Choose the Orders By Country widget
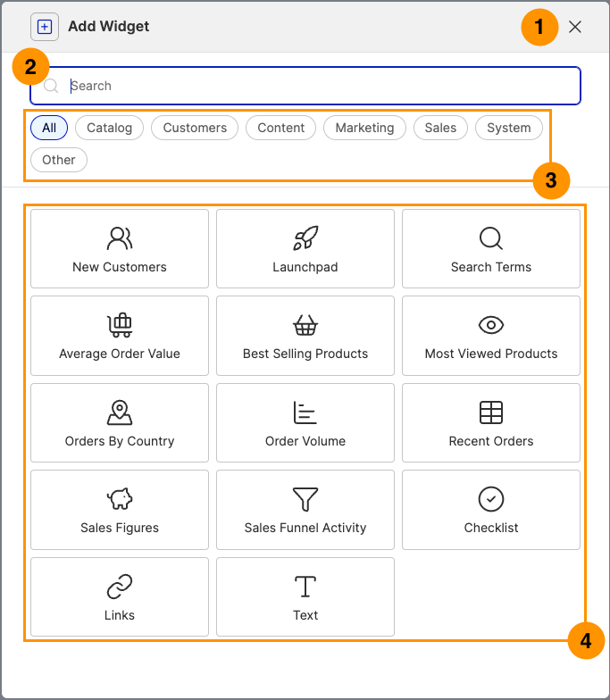Viewport: 610px width, 700px height. click(120, 423)
